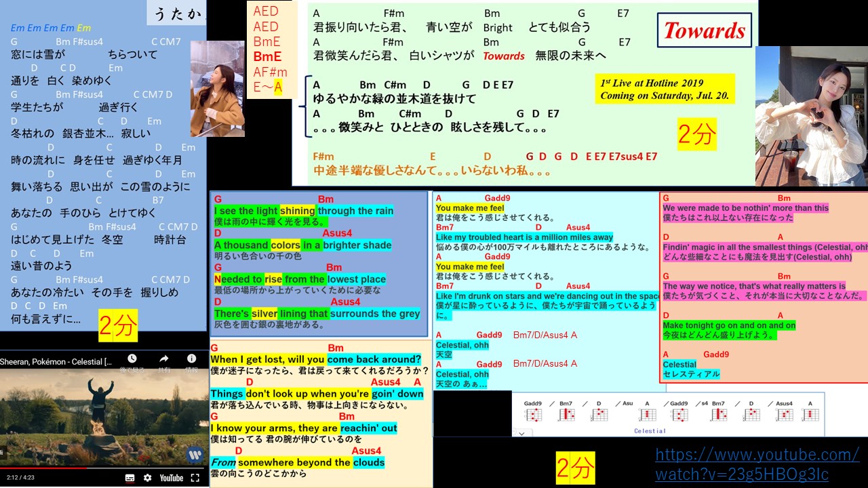
Task: Select the heart-hands woman photo
Action: pyautogui.click(x=811, y=116)
